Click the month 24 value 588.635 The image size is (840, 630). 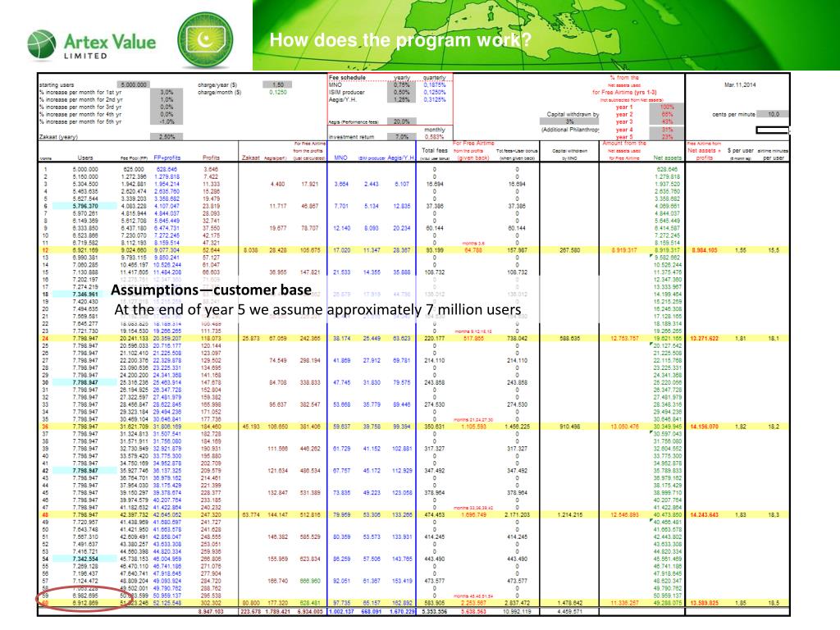569,339
